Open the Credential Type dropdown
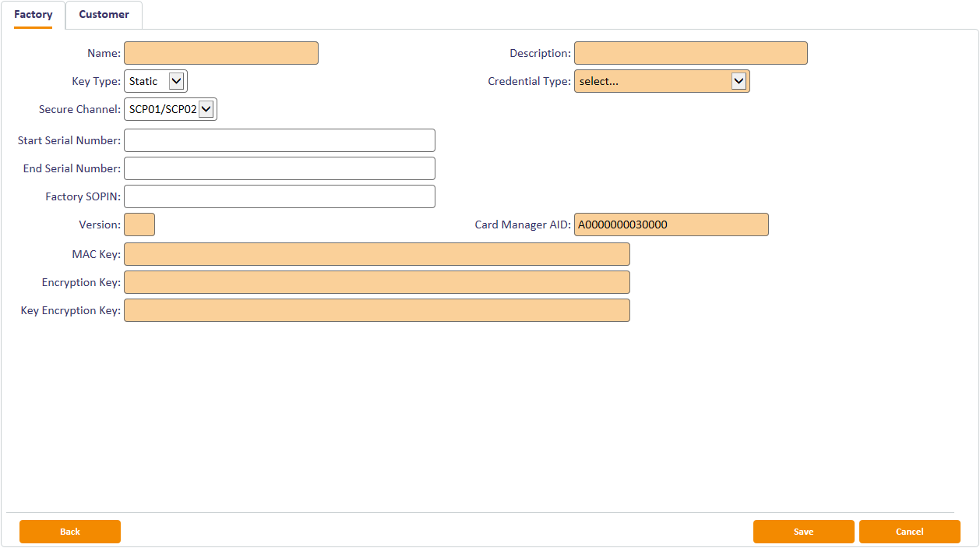 click(x=661, y=81)
